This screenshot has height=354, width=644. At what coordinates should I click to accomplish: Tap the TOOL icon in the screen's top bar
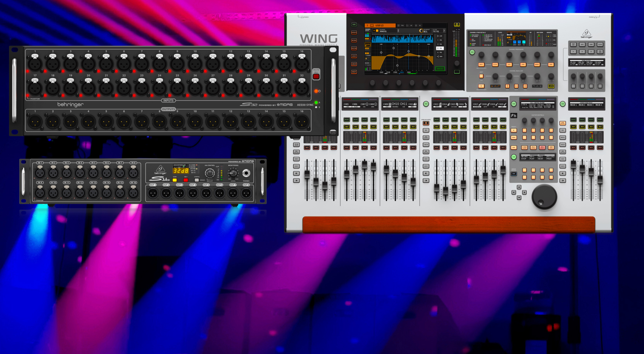(398, 25)
